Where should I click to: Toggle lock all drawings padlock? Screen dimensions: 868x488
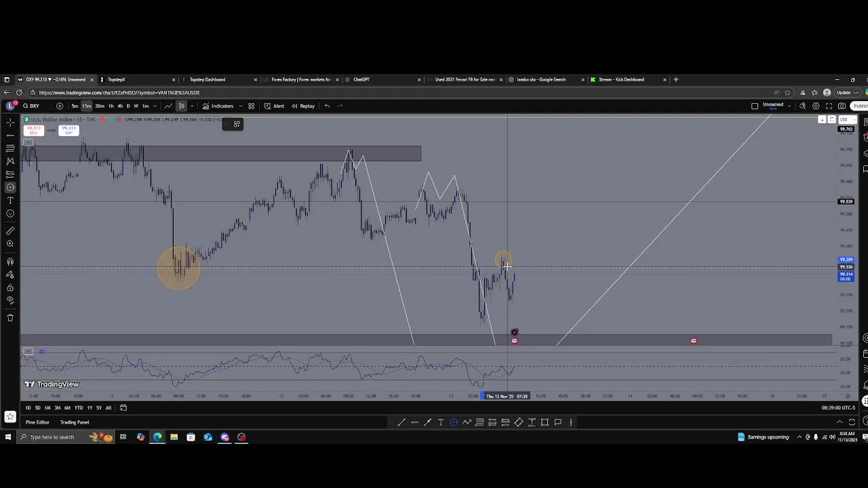click(10, 287)
